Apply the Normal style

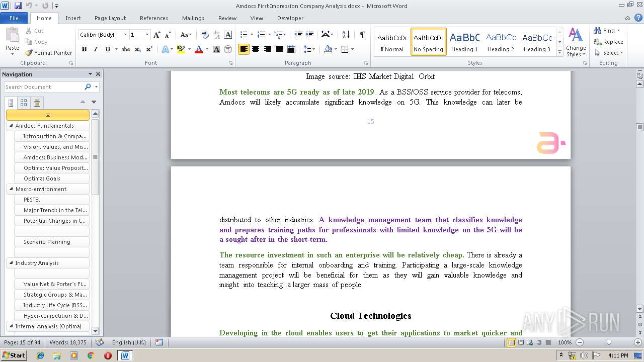click(392, 42)
